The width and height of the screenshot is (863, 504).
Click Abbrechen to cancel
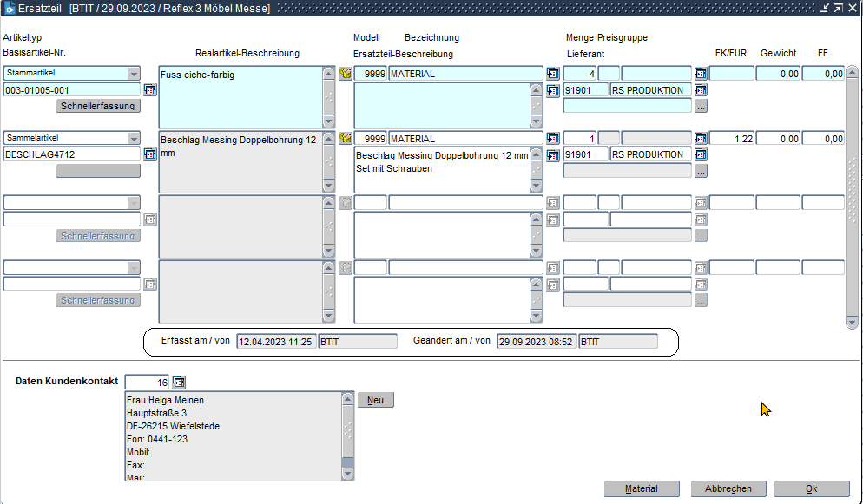pyautogui.click(x=728, y=488)
